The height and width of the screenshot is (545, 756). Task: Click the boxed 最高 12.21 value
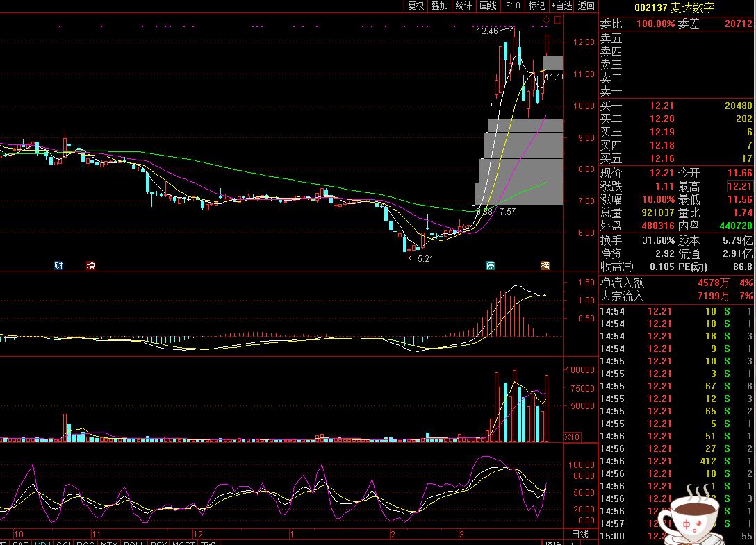(739, 186)
